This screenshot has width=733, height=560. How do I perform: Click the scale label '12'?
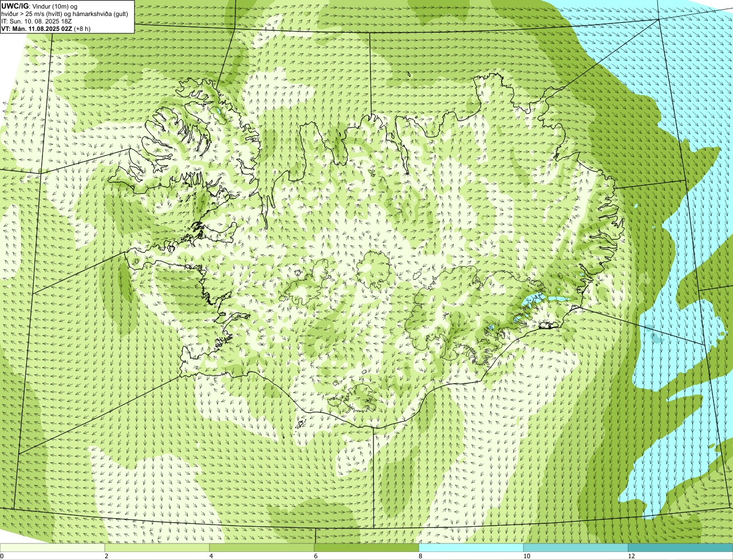630,556
